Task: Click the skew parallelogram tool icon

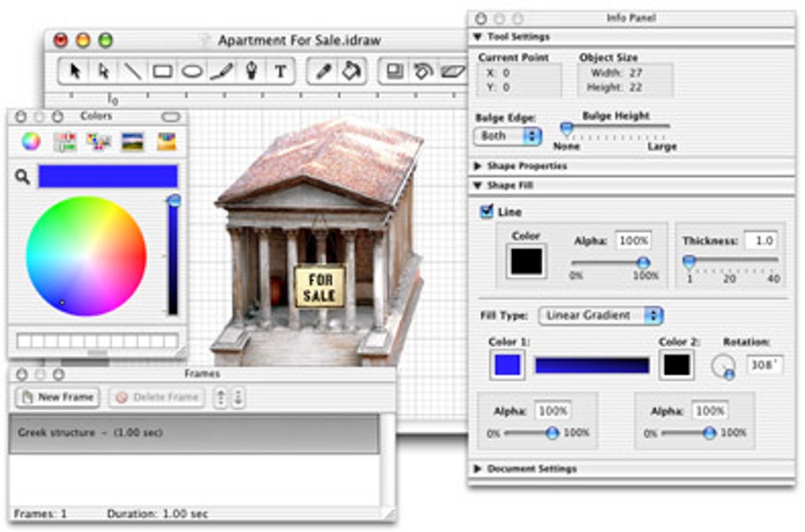Action: (x=453, y=71)
